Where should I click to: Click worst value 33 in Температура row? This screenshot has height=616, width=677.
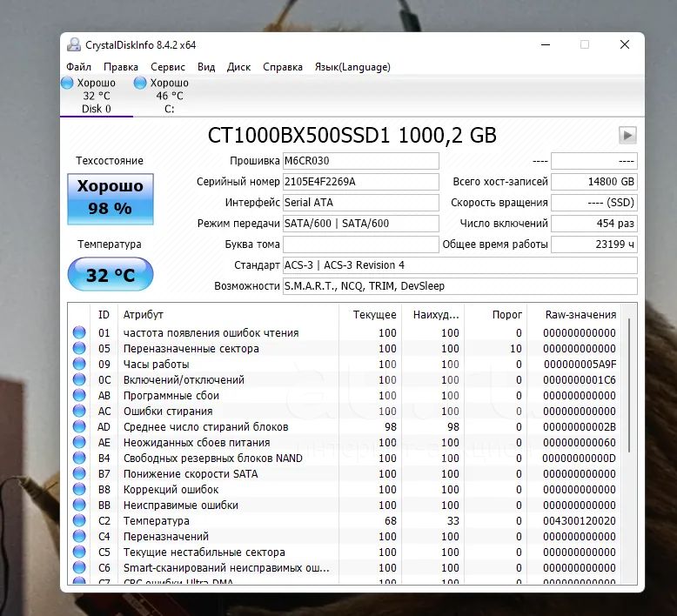click(452, 521)
